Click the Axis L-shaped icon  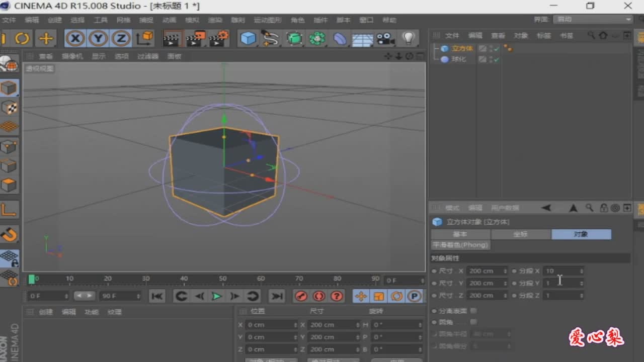pos(9,209)
